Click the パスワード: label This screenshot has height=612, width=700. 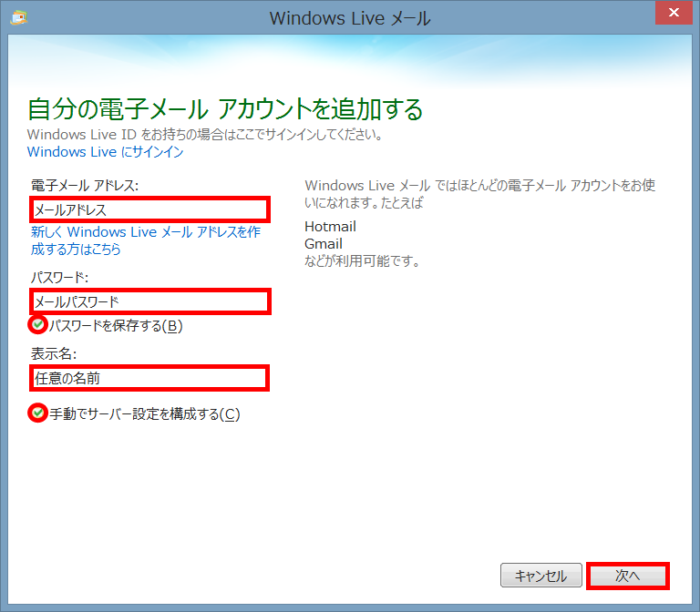pyautogui.click(x=59, y=277)
